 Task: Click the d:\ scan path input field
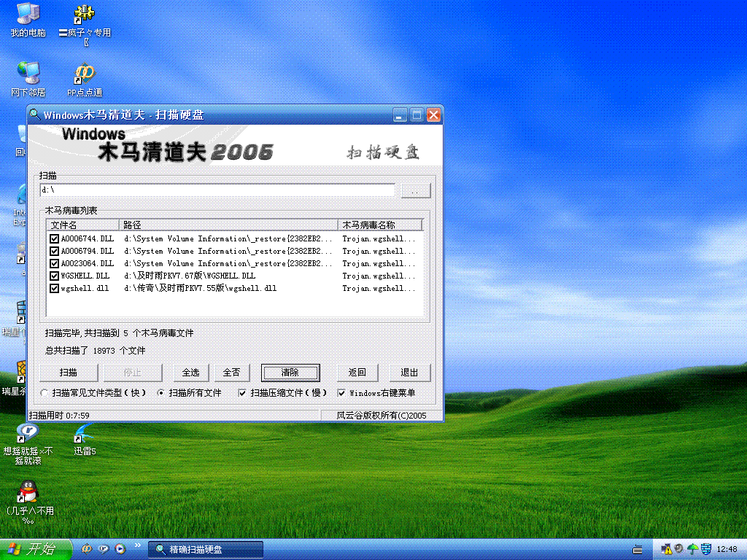pos(217,190)
